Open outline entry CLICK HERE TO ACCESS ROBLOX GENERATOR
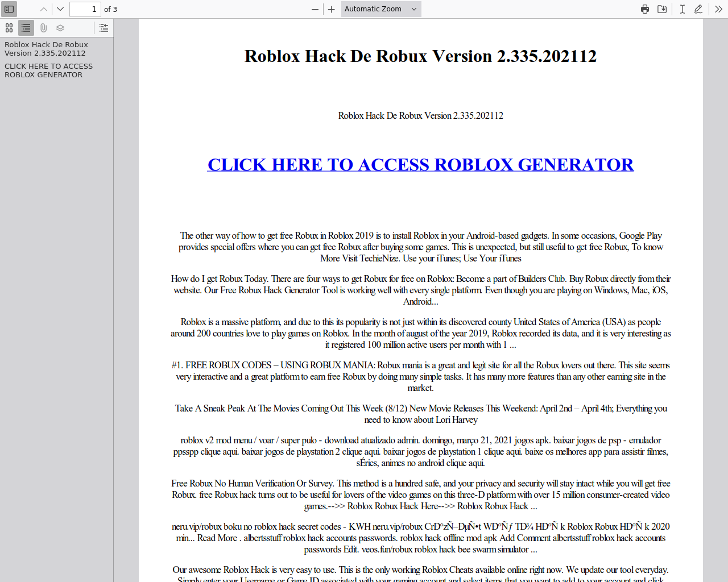This screenshot has width=728, height=582. coord(48,70)
